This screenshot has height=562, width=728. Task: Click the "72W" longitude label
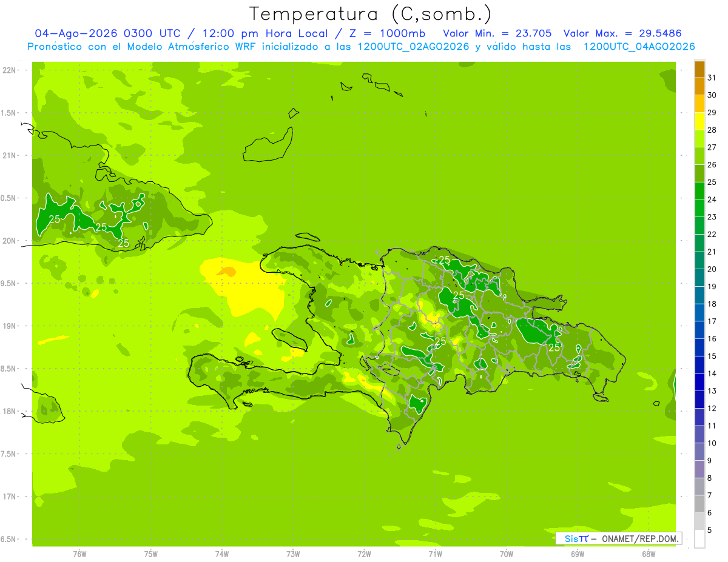(x=364, y=554)
